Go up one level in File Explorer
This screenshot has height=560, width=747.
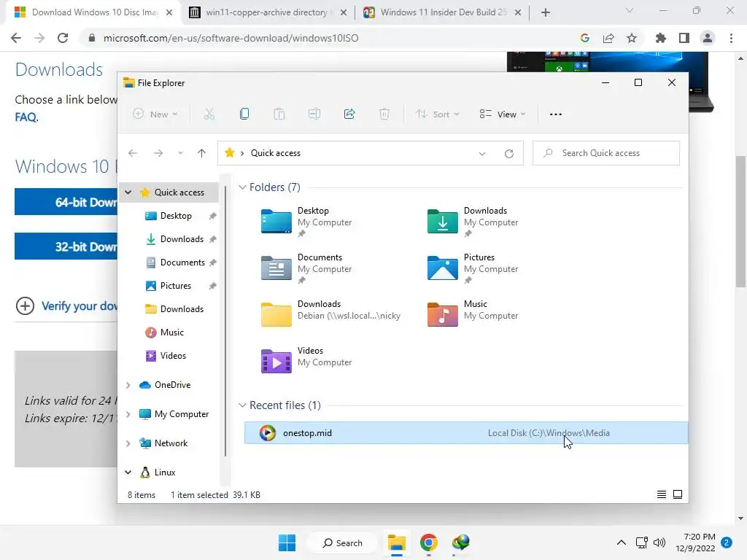click(201, 153)
